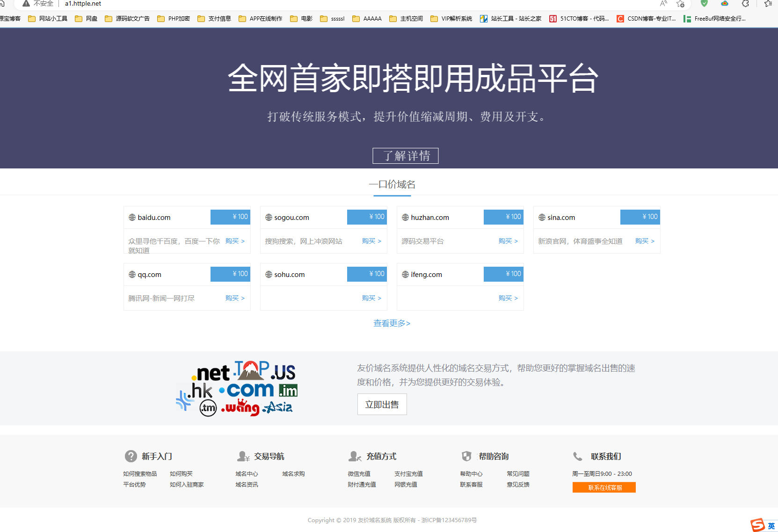
Task: Click the phone icon beside 联系我们
Action: 578,456
